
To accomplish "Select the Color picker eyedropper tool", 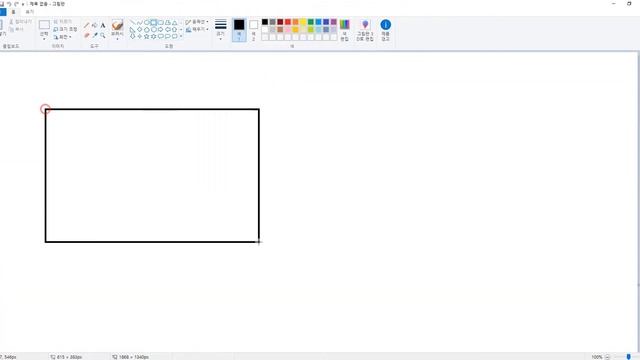I will point(95,36).
